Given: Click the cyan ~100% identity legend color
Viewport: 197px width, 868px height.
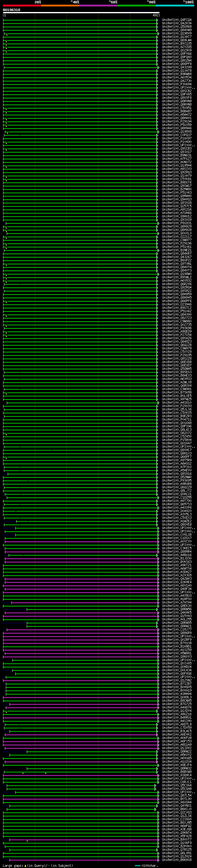Looking at the screenshot, I should click(175, 6).
